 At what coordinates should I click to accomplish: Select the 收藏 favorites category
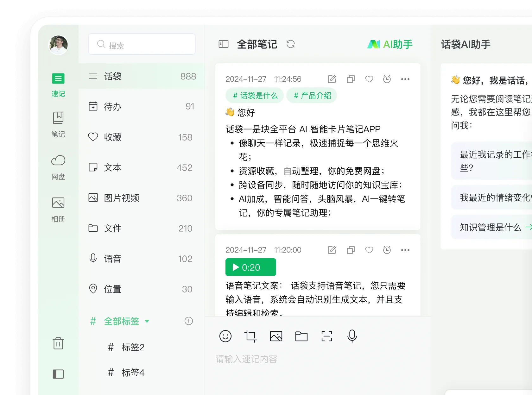112,137
